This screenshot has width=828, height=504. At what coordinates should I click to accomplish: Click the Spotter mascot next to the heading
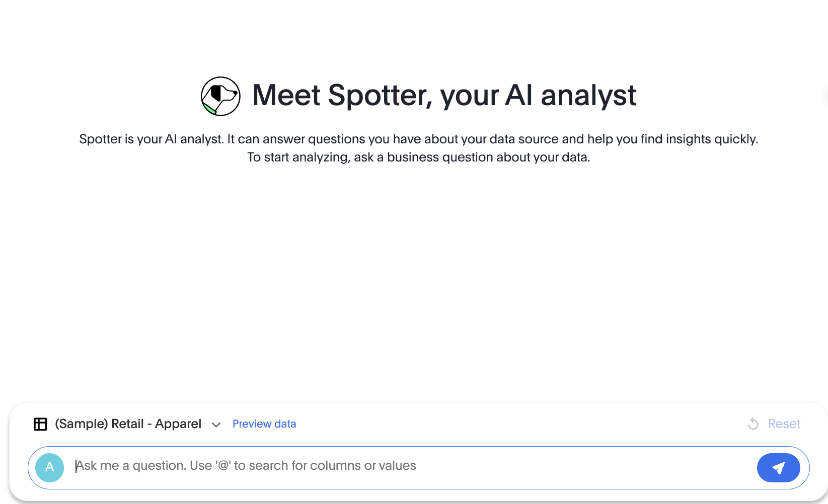click(220, 96)
